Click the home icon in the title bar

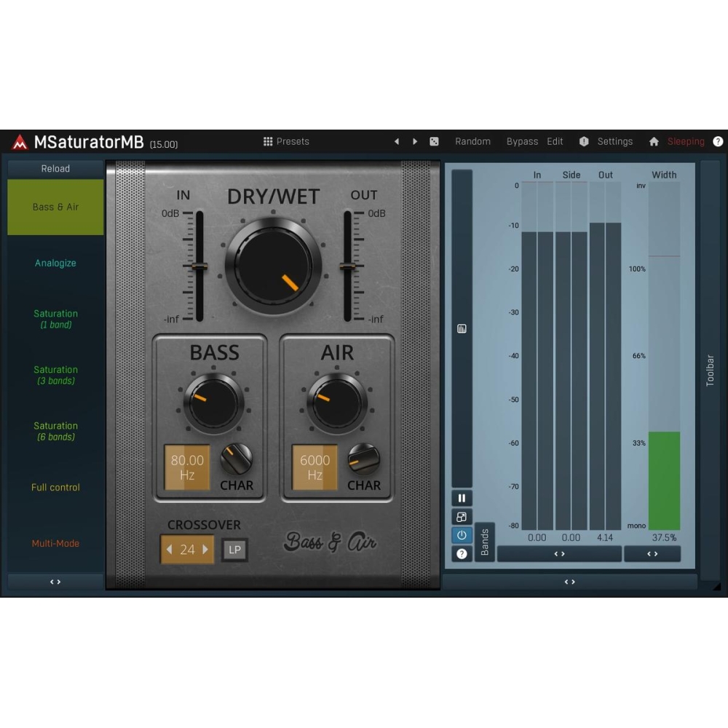point(654,141)
